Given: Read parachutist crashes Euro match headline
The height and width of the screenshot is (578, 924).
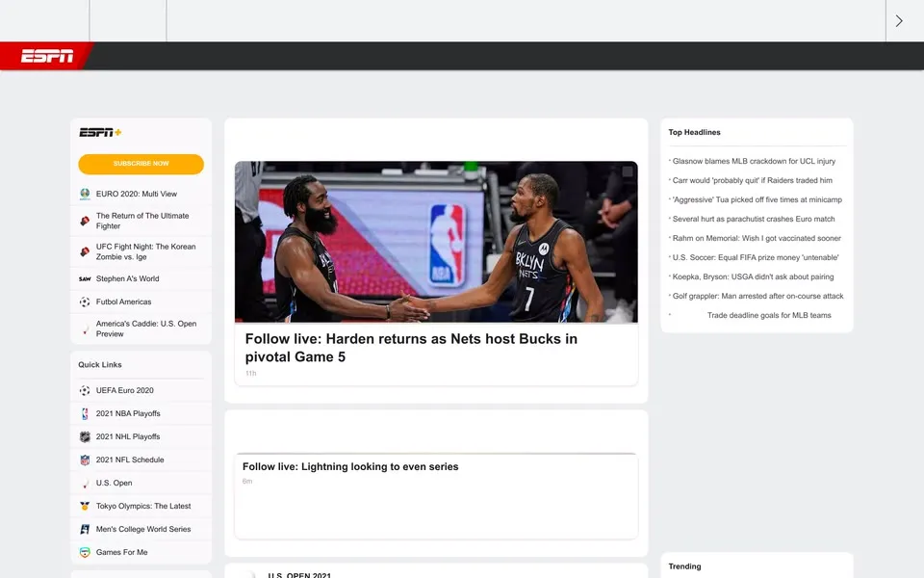Looking at the screenshot, I should [754, 219].
